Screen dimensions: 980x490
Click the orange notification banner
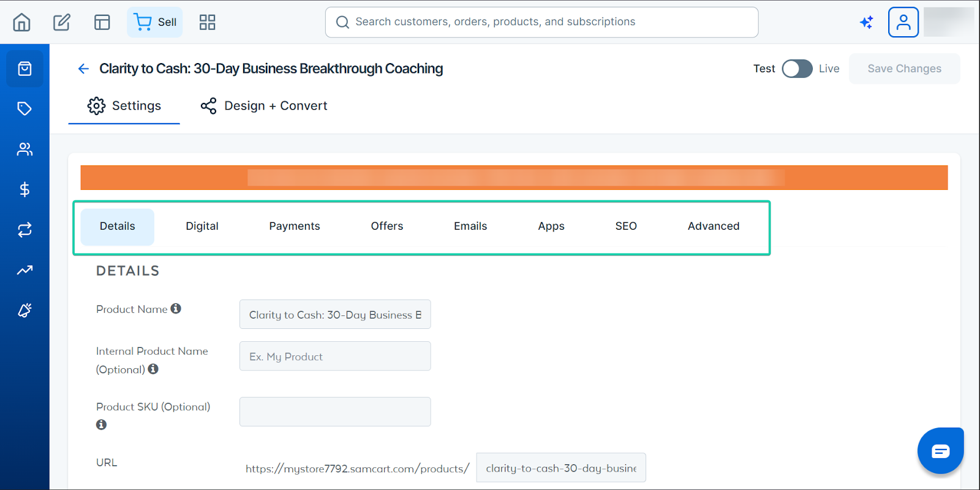tap(514, 178)
